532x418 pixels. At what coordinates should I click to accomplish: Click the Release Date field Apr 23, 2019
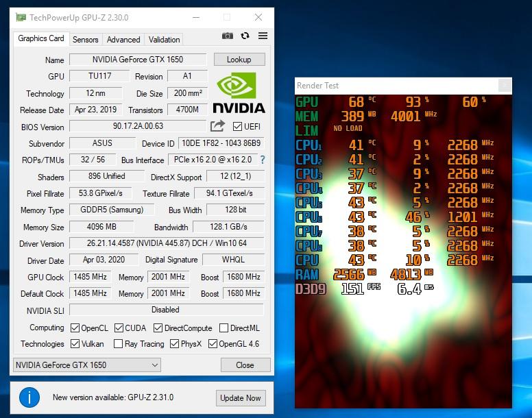click(96, 110)
